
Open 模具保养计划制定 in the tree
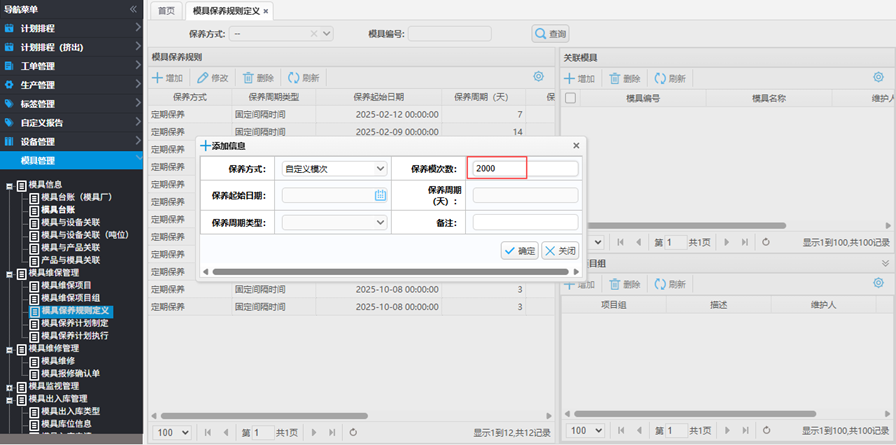[74, 323]
